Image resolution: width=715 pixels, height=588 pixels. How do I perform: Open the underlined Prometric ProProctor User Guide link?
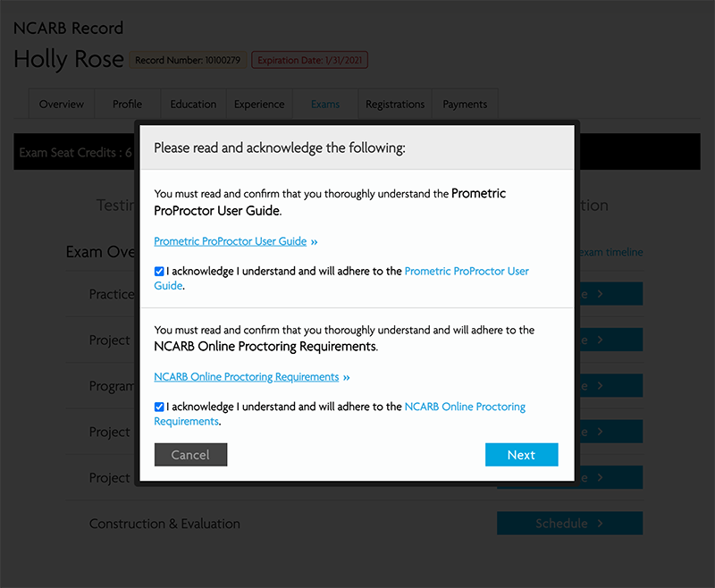[x=231, y=241]
